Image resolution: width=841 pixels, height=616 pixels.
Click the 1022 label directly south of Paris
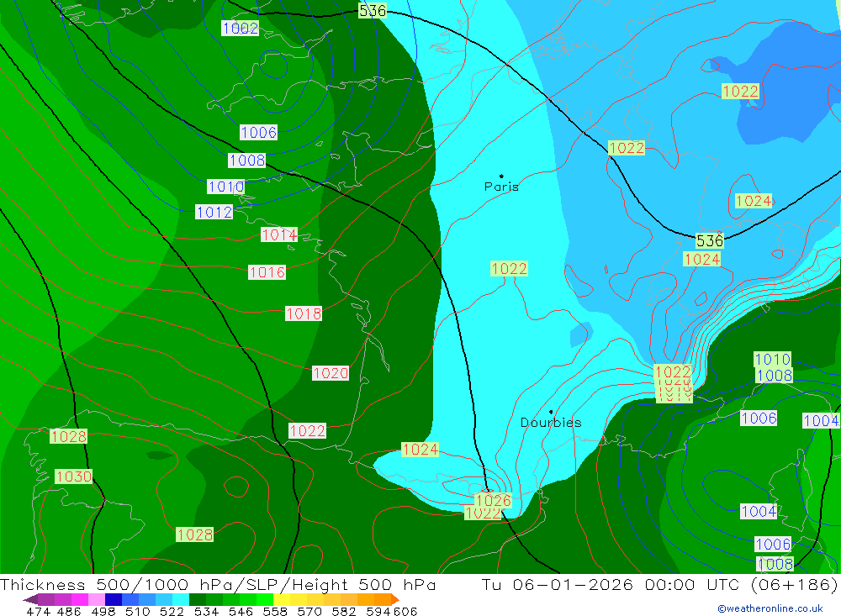click(509, 269)
